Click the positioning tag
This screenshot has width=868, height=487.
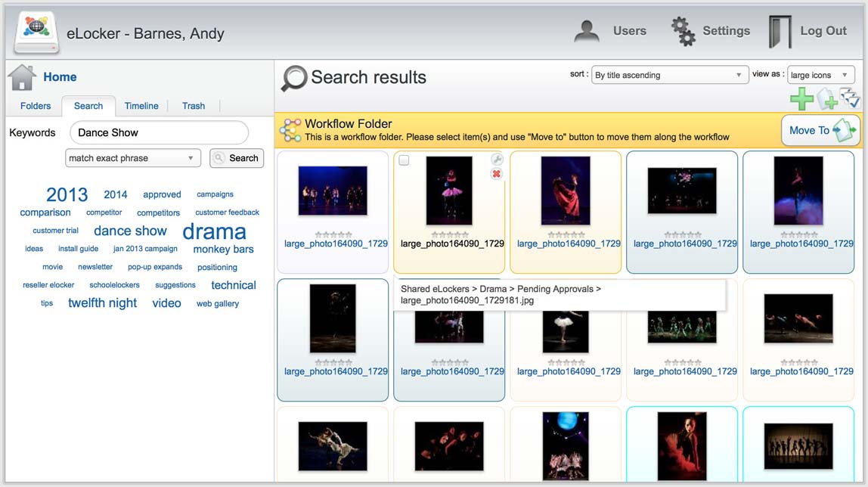click(217, 267)
